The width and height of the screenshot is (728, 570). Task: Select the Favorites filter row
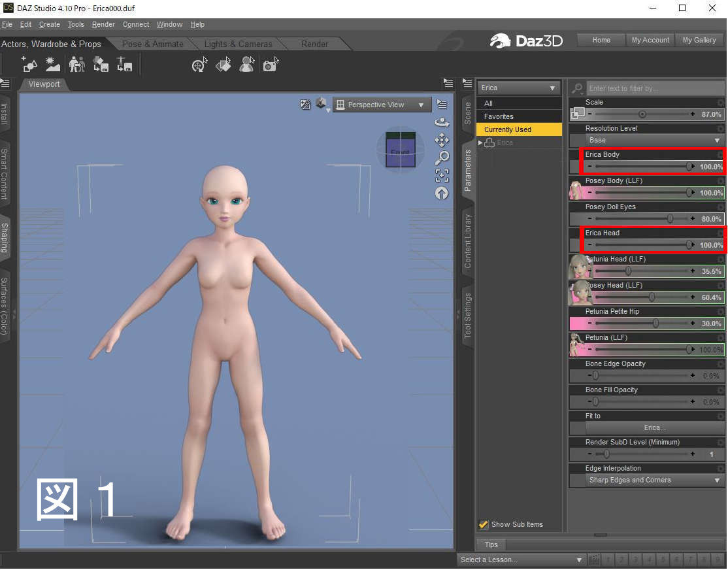519,116
